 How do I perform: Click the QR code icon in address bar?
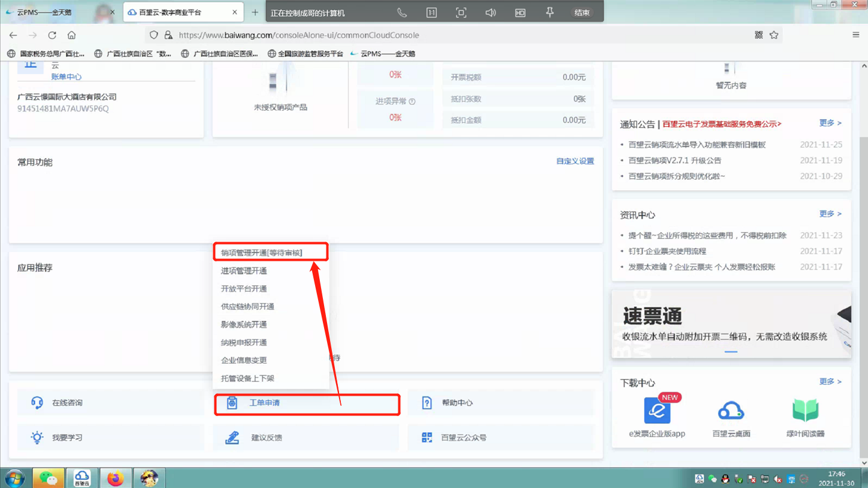pos(758,35)
